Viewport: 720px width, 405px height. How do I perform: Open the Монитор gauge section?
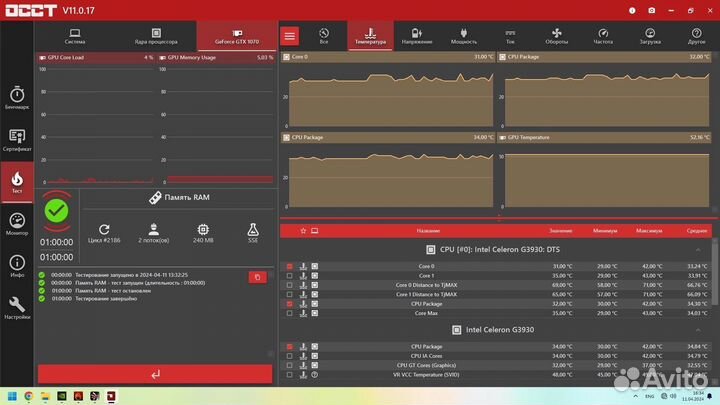[17, 224]
